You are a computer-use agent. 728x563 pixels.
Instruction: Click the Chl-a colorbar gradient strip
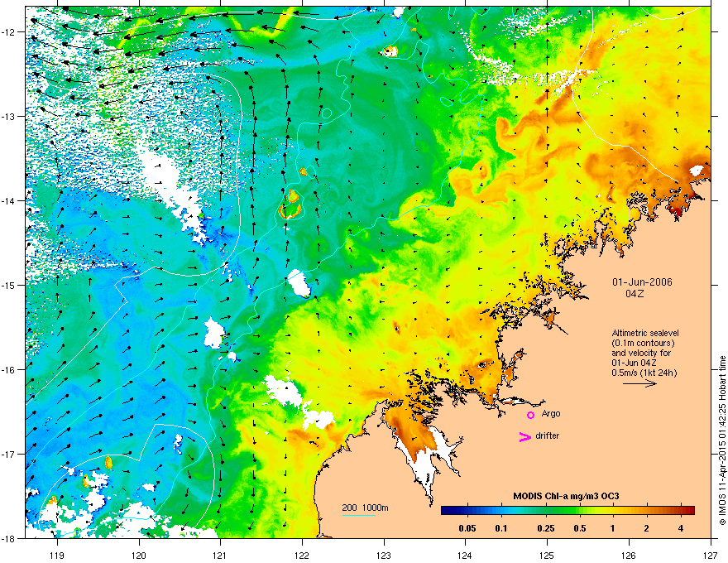click(x=568, y=511)
